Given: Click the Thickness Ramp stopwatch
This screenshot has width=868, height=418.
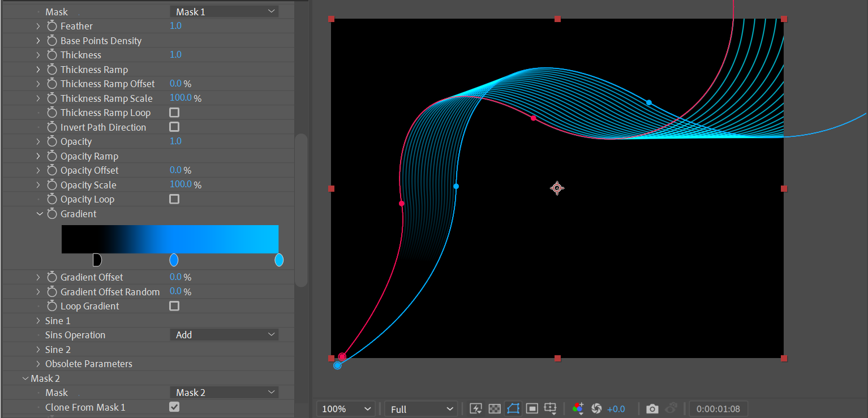Looking at the screenshot, I should coord(52,70).
